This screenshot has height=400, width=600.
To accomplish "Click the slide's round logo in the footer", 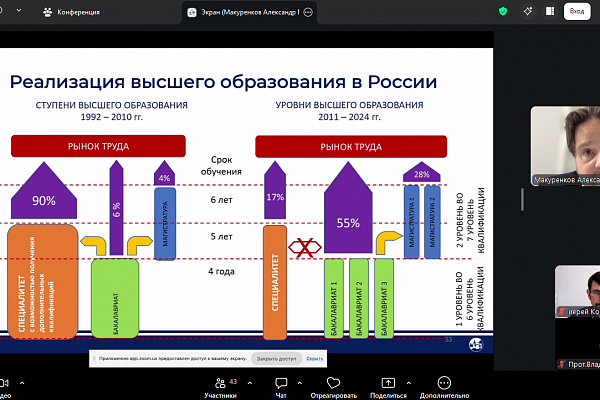I will point(476,344).
